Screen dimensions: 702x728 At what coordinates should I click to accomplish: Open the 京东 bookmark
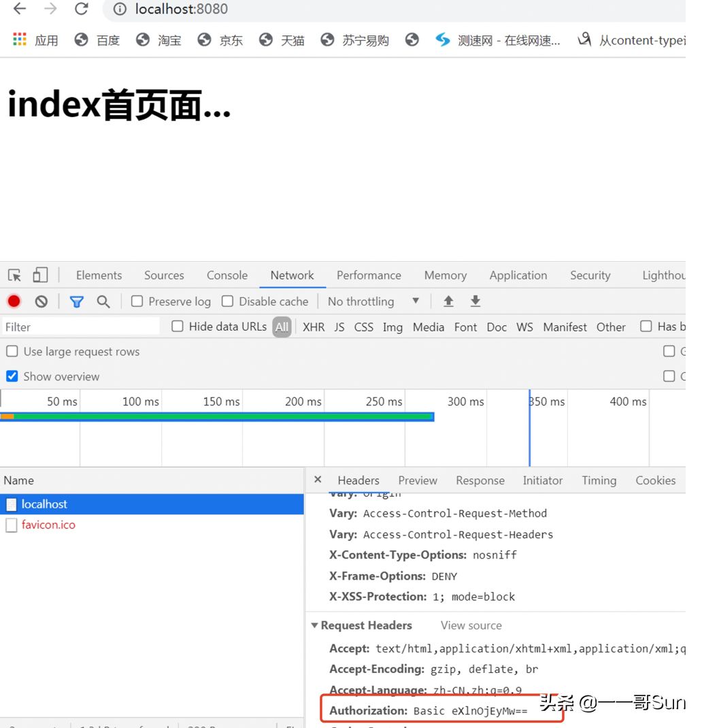pyautogui.click(x=220, y=40)
